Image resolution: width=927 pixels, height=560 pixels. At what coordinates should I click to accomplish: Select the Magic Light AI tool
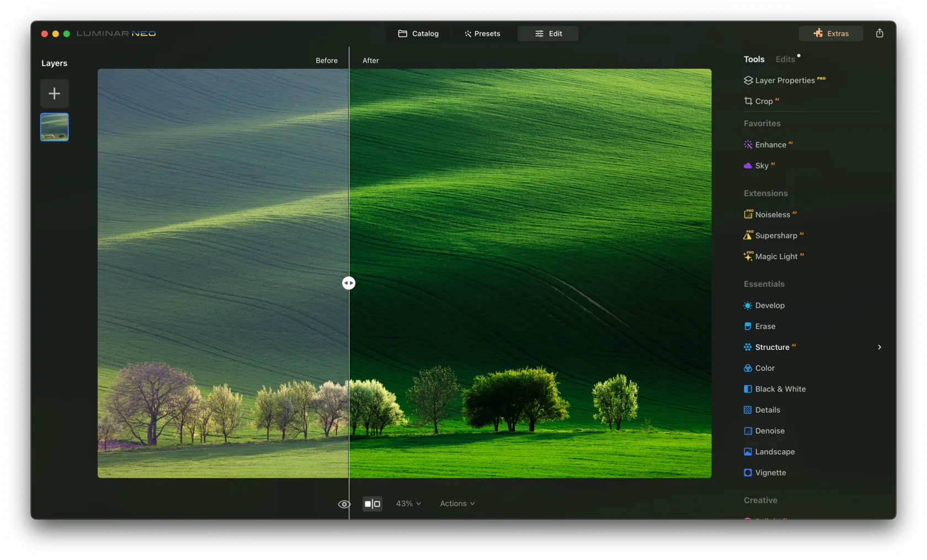775,257
